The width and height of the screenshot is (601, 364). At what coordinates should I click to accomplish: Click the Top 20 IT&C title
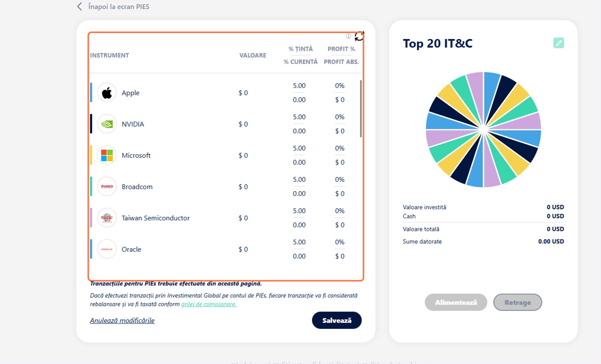(x=438, y=44)
